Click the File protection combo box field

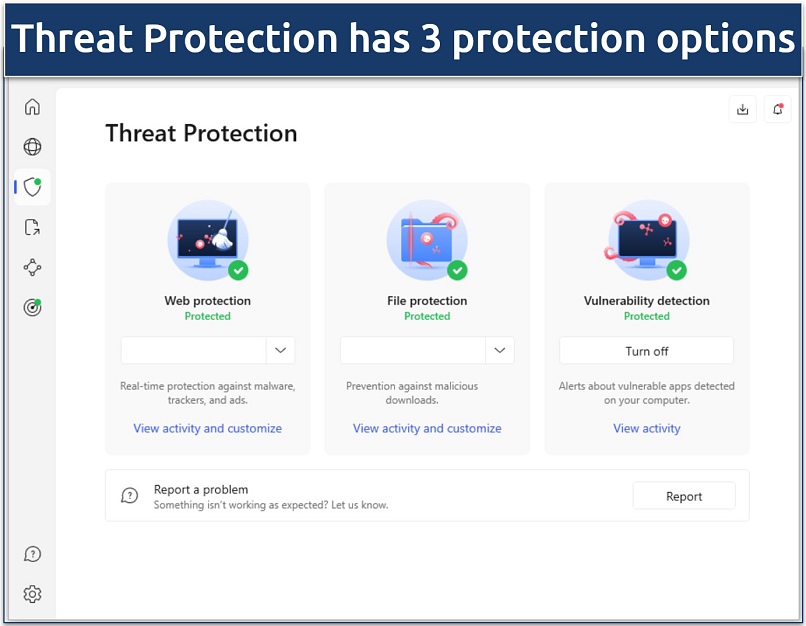(x=427, y=350)
